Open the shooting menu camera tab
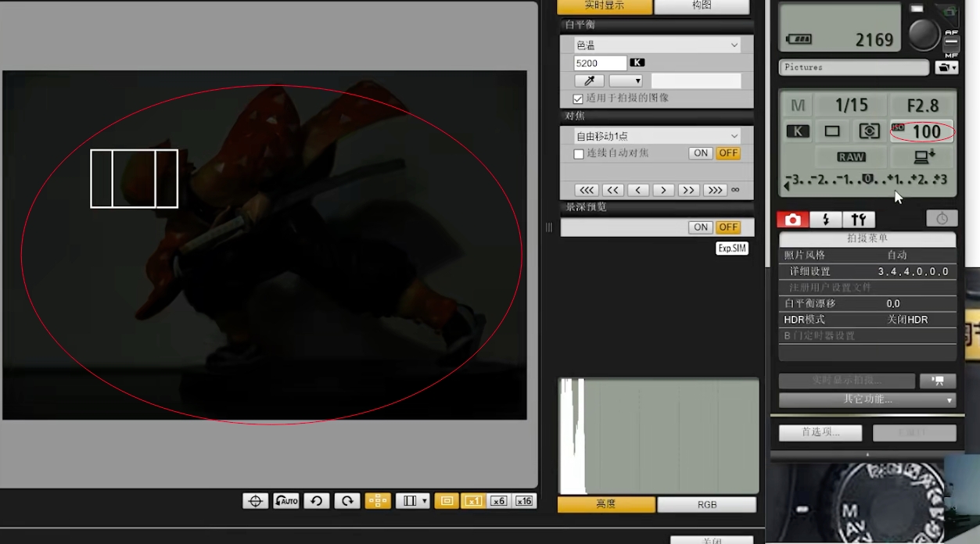This screenshot has width=980, height=544. click(792, 220)
